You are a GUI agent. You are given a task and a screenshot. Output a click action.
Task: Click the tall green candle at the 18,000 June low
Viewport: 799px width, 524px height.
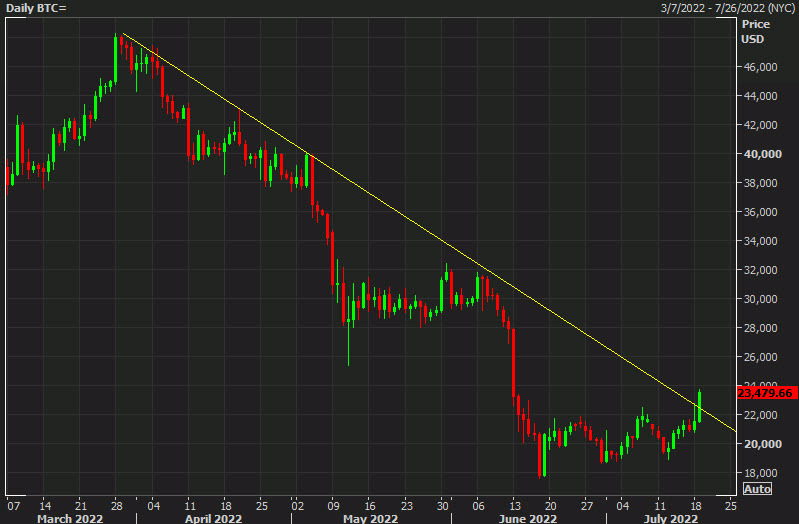pos(545,455)
